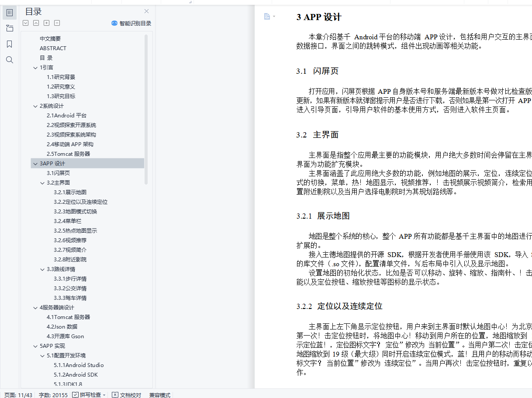Open the bookmark panel icon
This screenshot has width=532, height=398.
(x=10, y=44)
